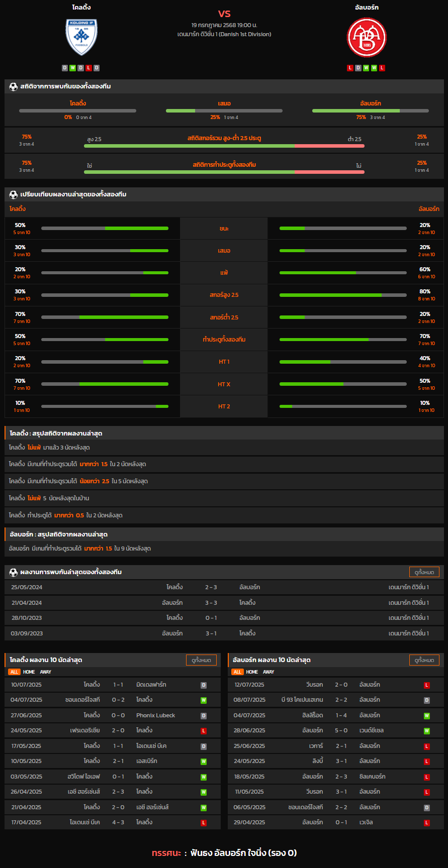Click ดูทั้งหมด button in อัลบอร์ก ผลงาน 10 นัดล่าสุด
Viewport: 448px width, 868px height.
point(424,660)
